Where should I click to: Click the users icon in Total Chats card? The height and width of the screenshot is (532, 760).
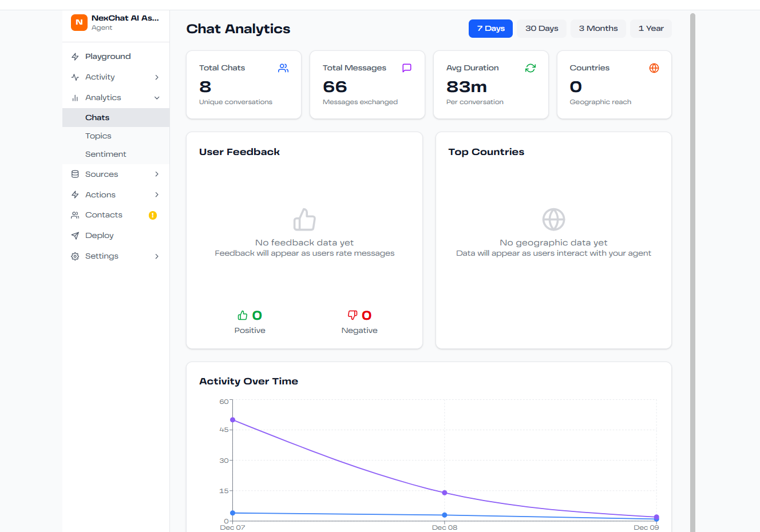click(x=283, y=68)
